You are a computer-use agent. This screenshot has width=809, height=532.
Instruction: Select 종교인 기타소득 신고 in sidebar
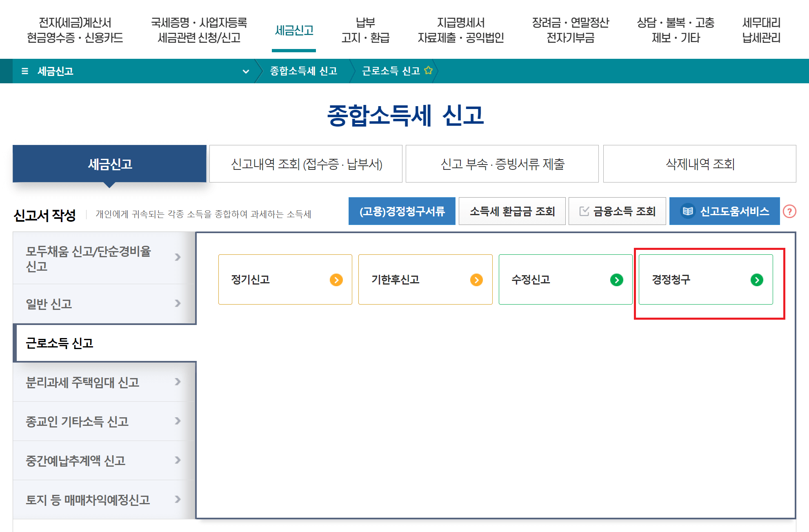tap(77, 421)
